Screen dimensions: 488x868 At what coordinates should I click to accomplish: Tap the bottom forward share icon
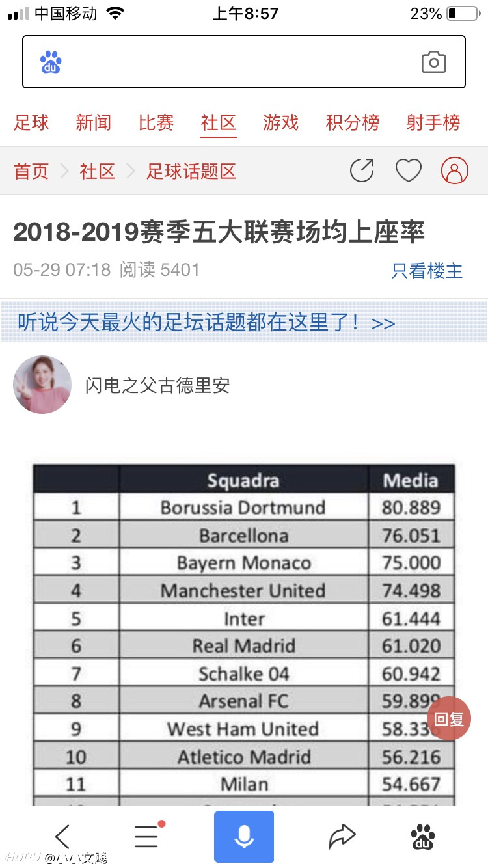tap(342, 836)
